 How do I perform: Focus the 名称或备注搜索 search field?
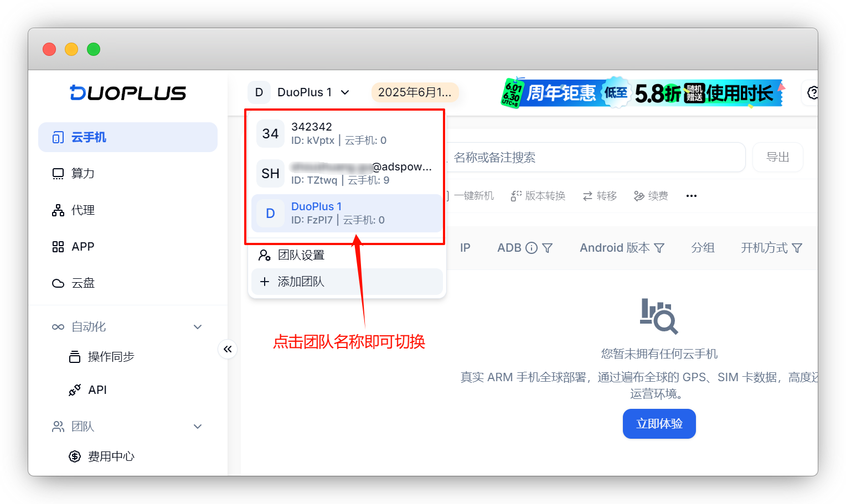tap(595, 158)
